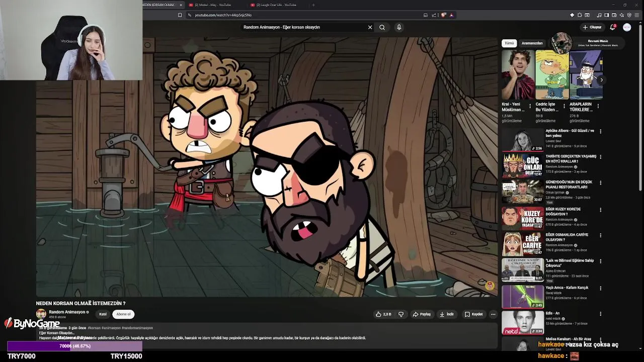Open options for Edis - An video

click(600, 314)
